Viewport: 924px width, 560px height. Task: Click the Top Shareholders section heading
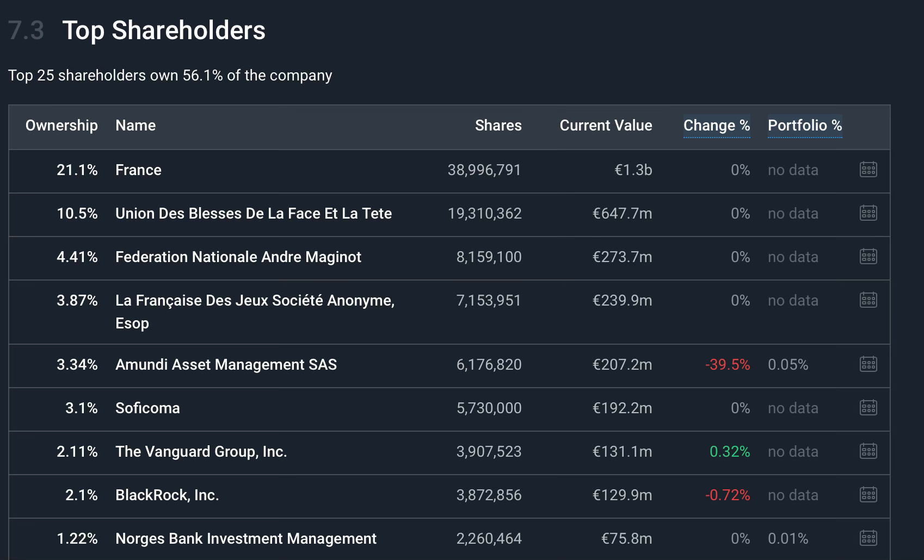pyautogui.click(x=164, y=30)
